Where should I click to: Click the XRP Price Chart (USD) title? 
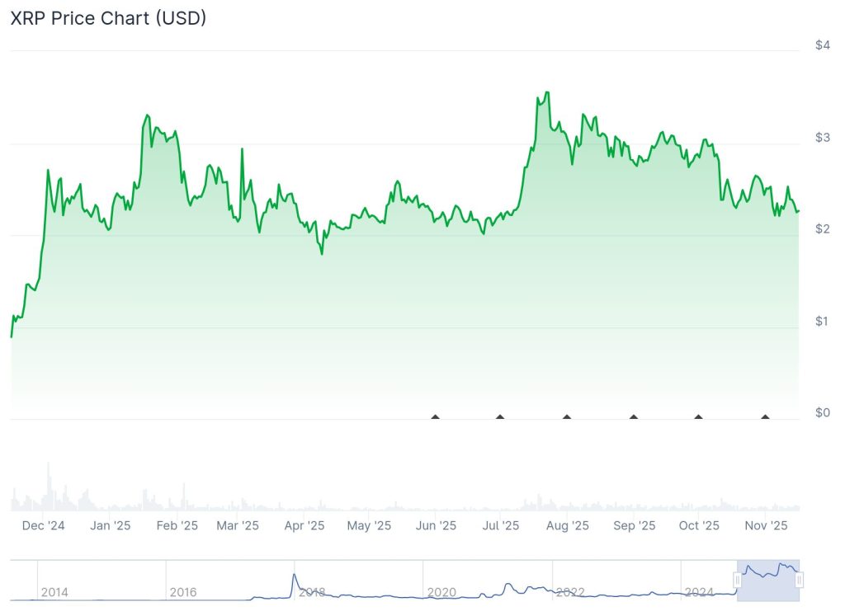108,18
